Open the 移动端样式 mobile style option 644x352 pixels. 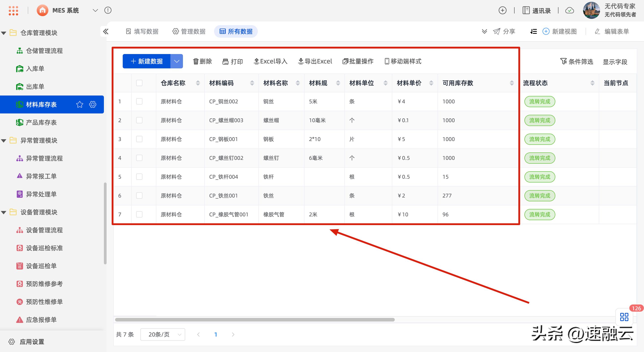coord(403,61)
